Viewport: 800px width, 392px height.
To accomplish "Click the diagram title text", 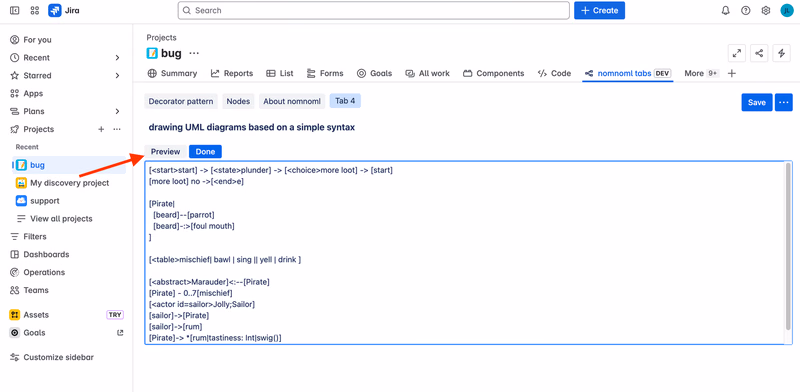I will click(x=252, y=127).
